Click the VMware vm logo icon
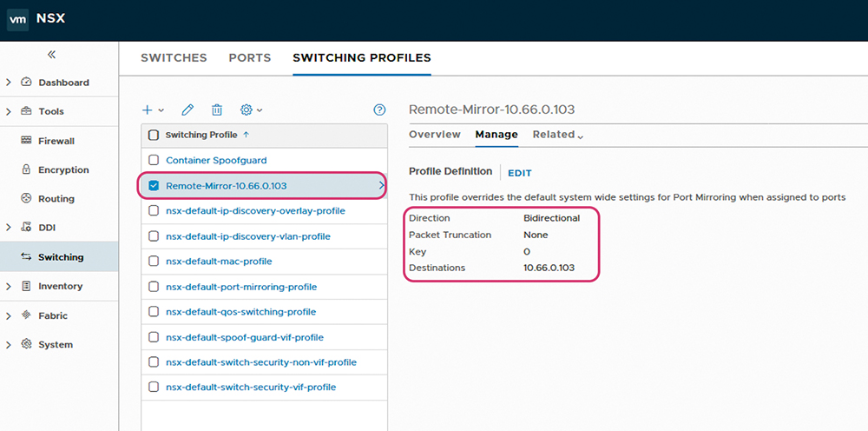The image size is (868, 431). click(x=17, y=19)
